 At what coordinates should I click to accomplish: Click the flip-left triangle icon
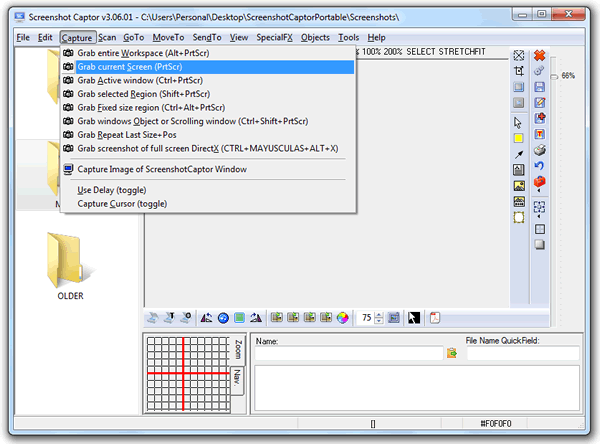pyautogui.click(x=207, y=318)
